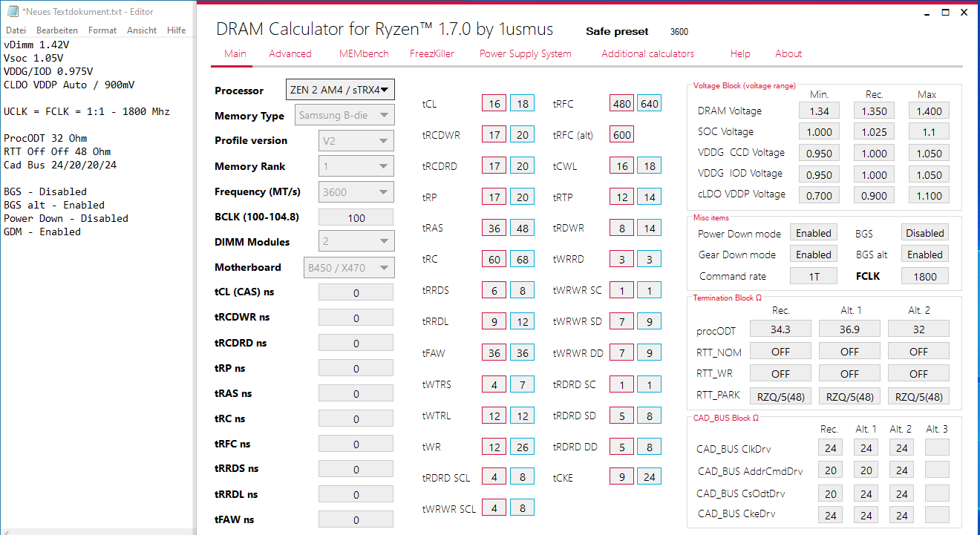Viewport: 980px width, 535px height.
Task: Click the CAD_BUS ClkDrv Alt. 3 empty box
Action: click(937, 447)
